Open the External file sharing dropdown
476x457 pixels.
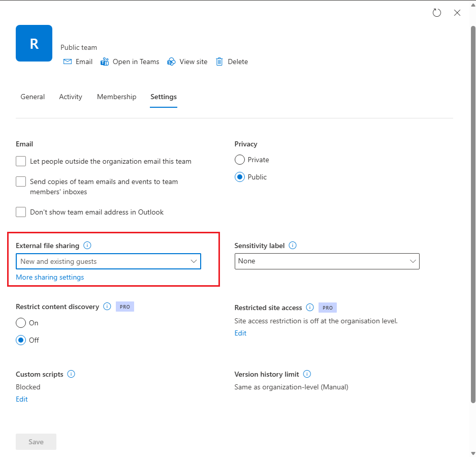pos(108,261)
